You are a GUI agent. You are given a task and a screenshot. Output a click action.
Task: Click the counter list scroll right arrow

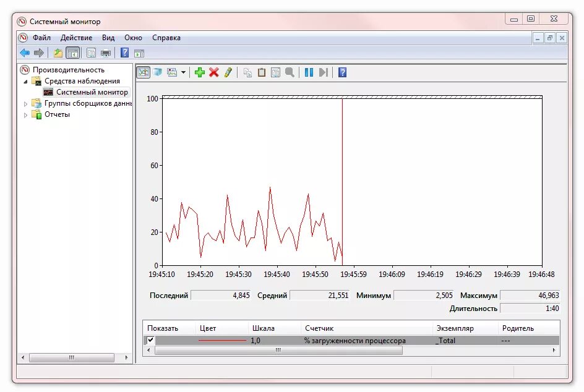point(554,351)
